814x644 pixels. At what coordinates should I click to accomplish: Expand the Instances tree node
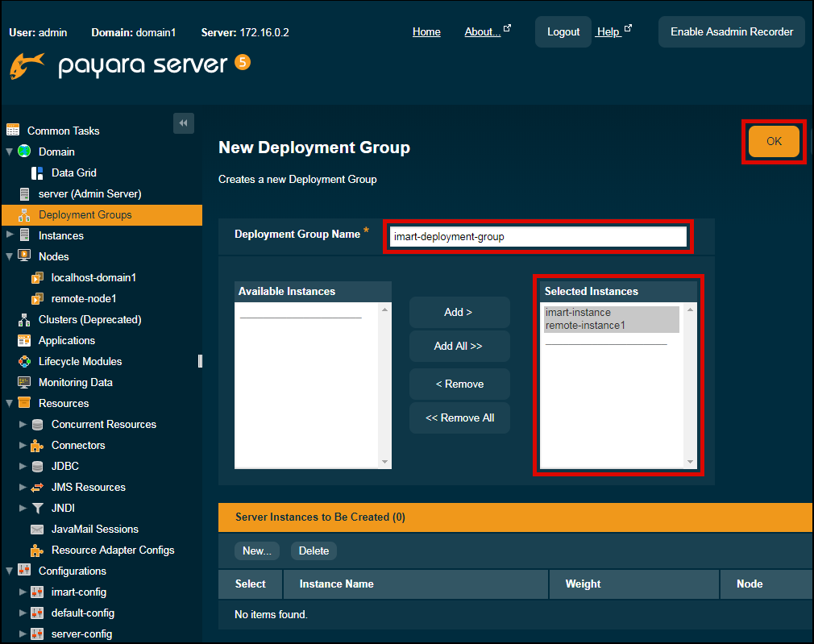10,235
